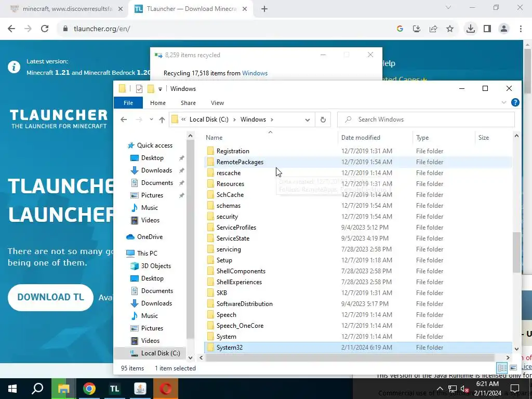This screenshot has width=532, height=399.
Task: Open Customize Quick Access Toolbar dropdown
Action: click(x=160, y=89)
